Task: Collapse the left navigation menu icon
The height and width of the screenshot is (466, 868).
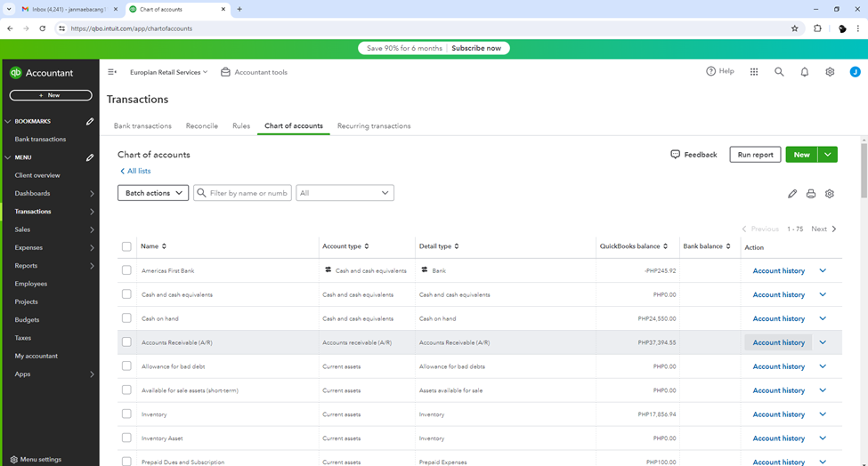Action: point(112,72)
